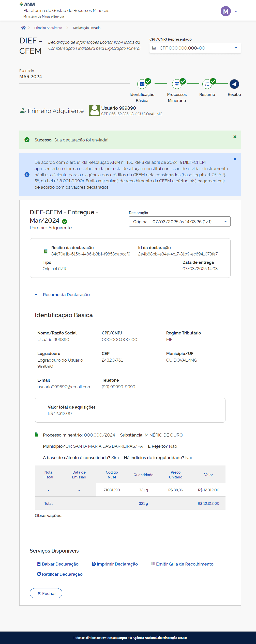Click the Usuário 999890 profile picture
Screen dimensions: 256x644
point(94,110)
